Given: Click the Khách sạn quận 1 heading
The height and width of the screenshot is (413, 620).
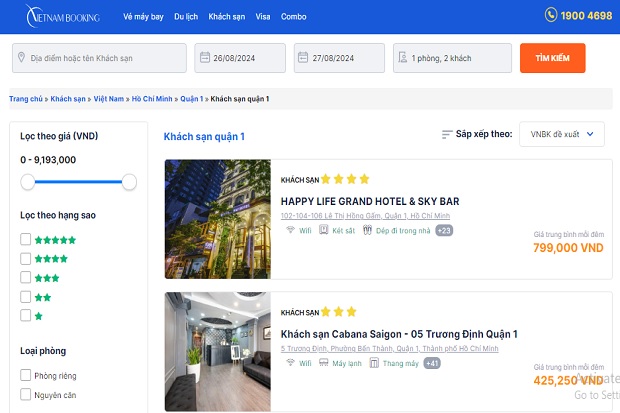Looking at the screenshot, I should click(204, 136).
